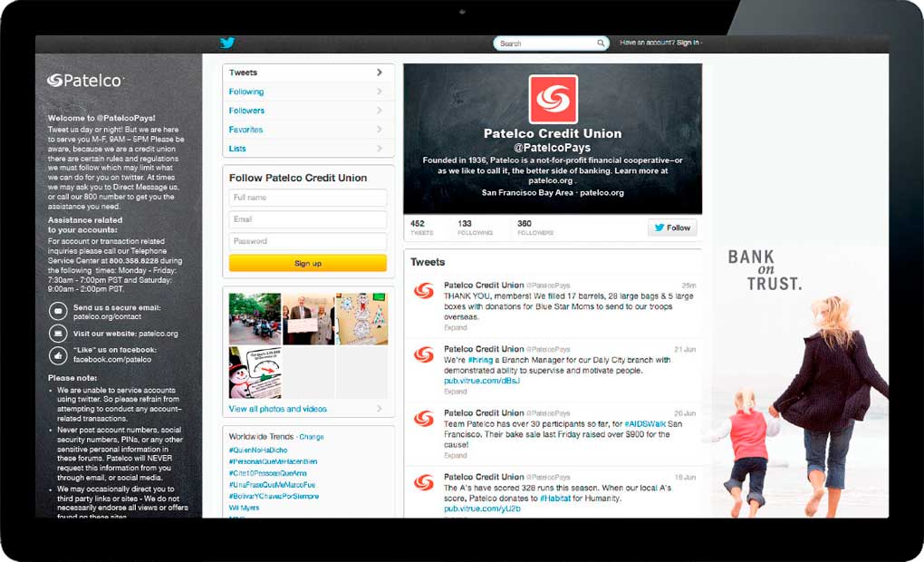Image resolution: width=924 pixels, height=562 pixels.
Task: Click avatar of the A's runs tweet
Action: [x=423, y=482]
